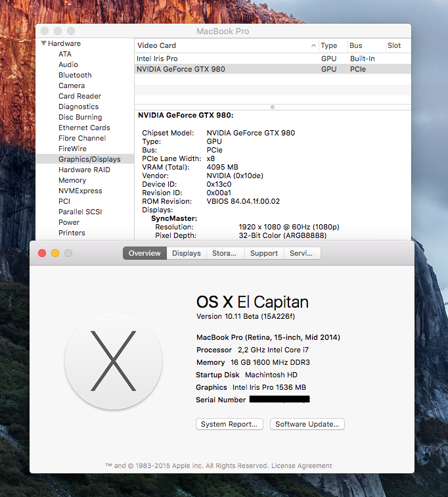Select Memory in the Hardware sidebar
This screenshot has height=497, width=448.
[x=72, y=180]
